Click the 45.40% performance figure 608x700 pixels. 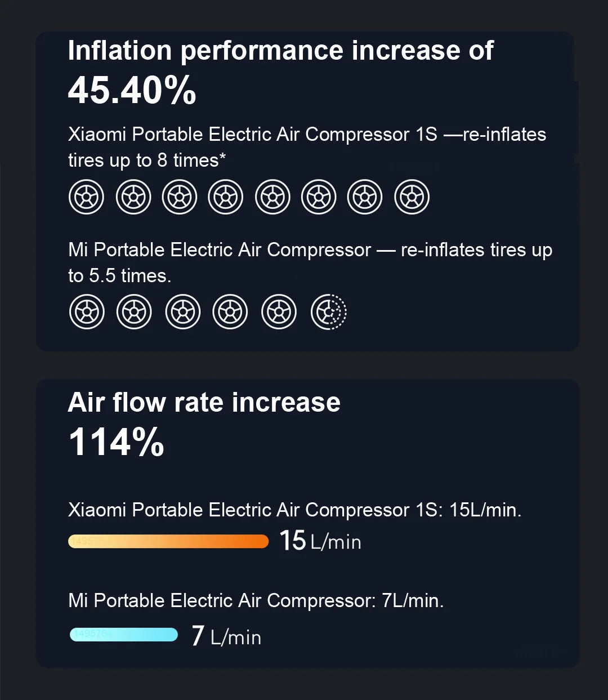click(x=132, y=91)
